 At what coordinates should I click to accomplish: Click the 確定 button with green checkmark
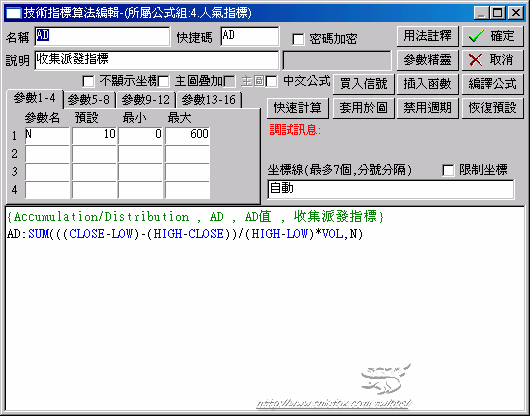click(x=492, y=36)
